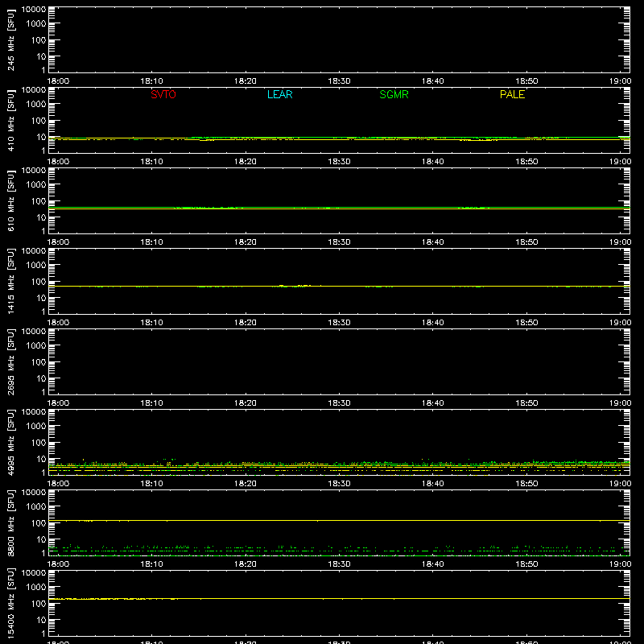The height and width of the screenshot is (644, 644).
Task: Click the 1000 tick of the 15400 MHz panel
Action: 36,588
